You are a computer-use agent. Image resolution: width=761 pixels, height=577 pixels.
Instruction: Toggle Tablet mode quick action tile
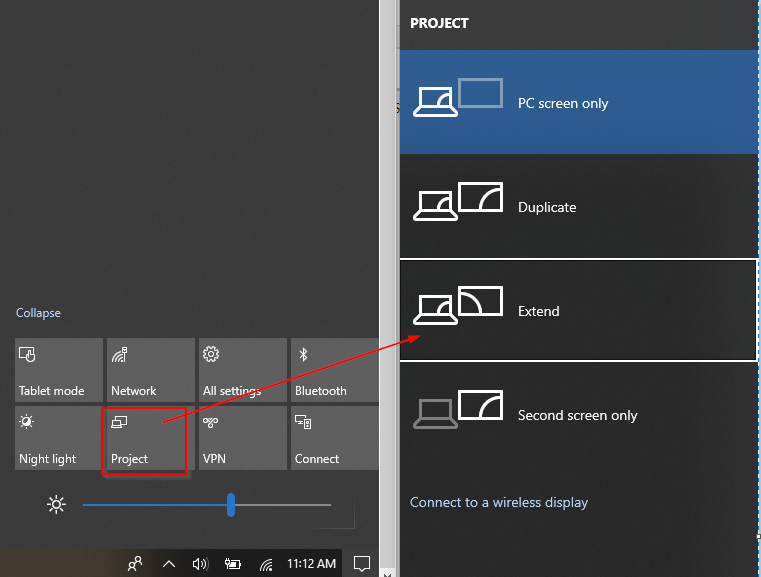coord(59,370)
